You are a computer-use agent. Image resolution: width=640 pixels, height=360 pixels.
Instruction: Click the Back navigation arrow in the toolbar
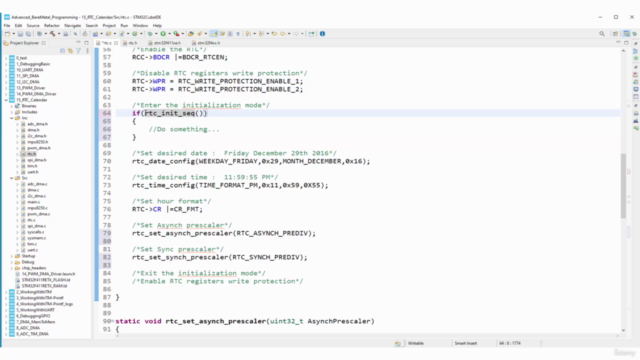[282, 34]
